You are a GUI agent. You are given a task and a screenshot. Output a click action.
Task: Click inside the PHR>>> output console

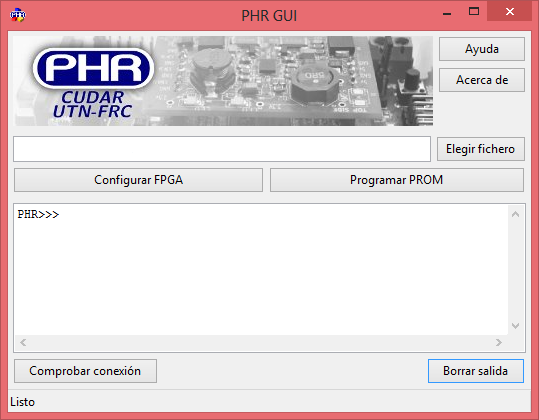[x=261, y=270]
